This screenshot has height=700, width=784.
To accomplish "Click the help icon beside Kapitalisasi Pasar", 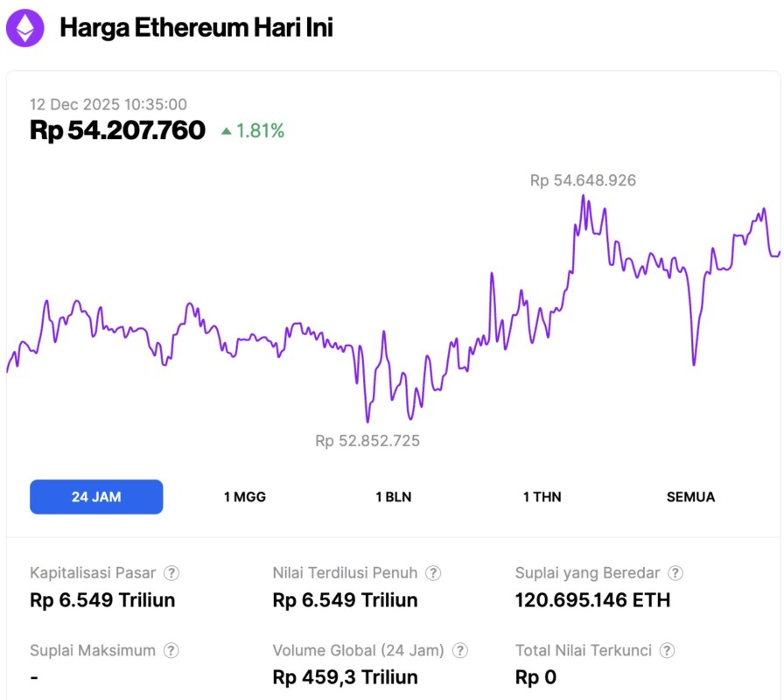I will pyautogui.click(x=172, y=573).
